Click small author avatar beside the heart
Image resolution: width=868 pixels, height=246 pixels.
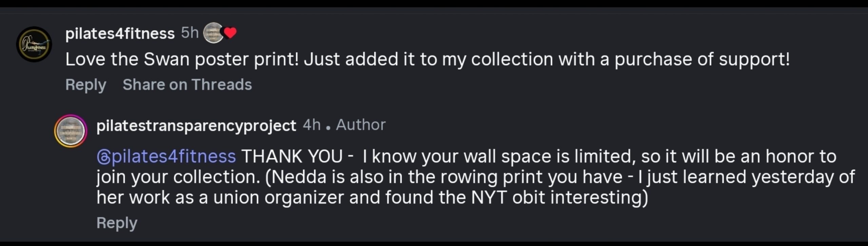click(213, 32)
